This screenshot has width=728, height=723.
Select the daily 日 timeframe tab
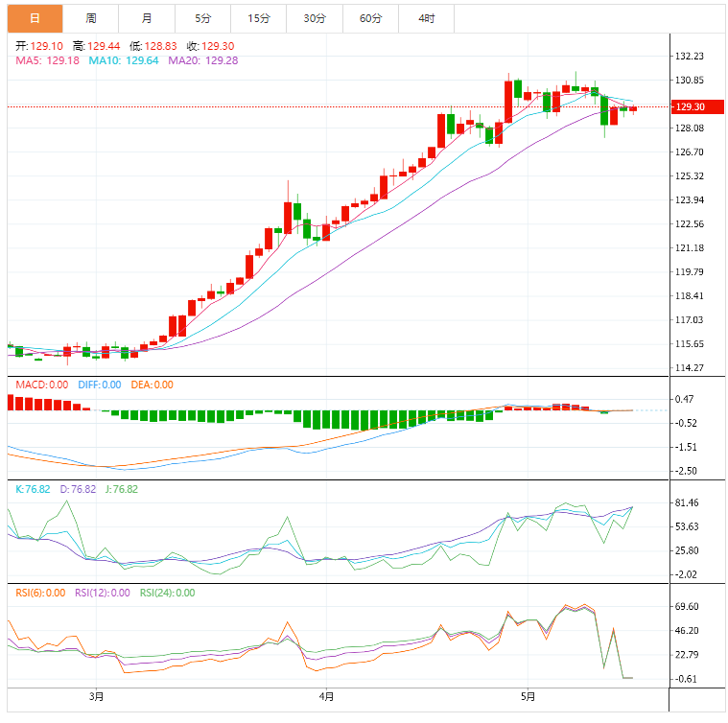tap(35, 18)
